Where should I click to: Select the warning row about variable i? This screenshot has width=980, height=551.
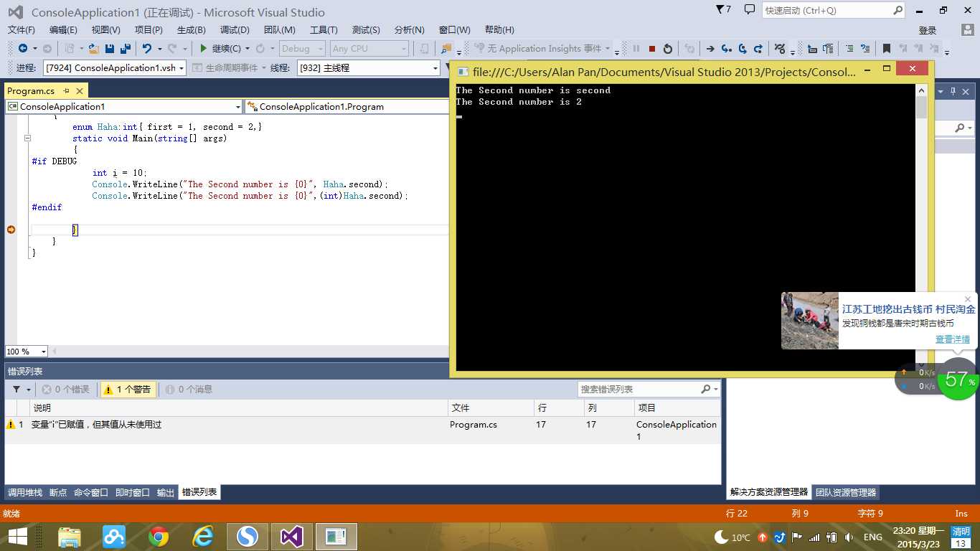coord(362,430)
